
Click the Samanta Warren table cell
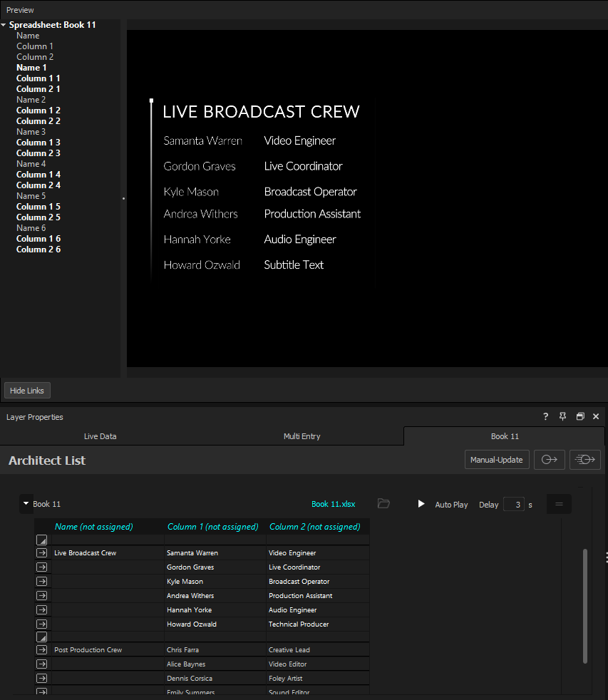pos(215,552)
